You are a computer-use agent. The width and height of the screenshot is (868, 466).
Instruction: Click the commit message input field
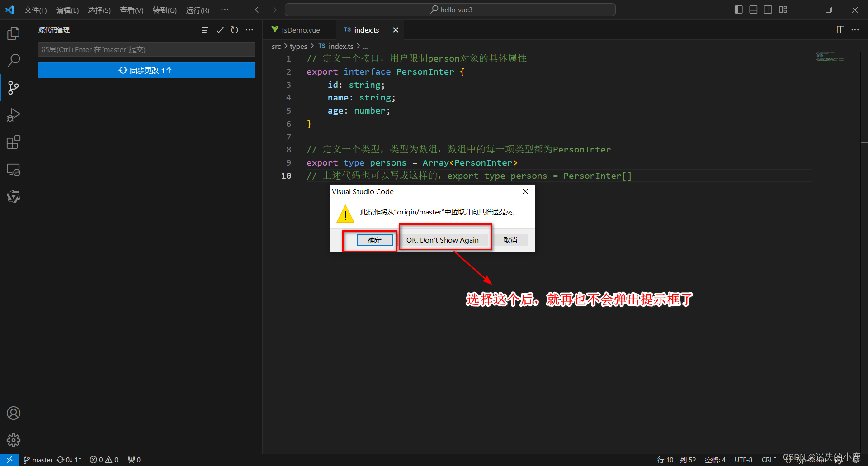click(146, 49)
